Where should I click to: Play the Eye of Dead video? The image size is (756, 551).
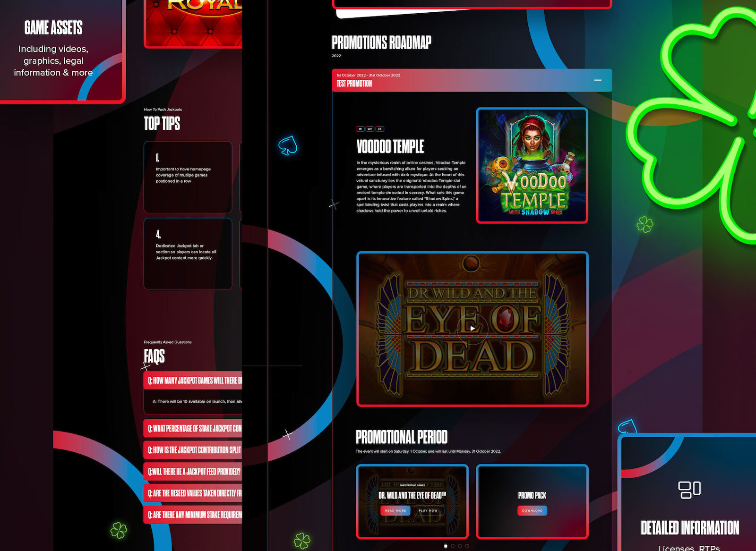[472, 328]
